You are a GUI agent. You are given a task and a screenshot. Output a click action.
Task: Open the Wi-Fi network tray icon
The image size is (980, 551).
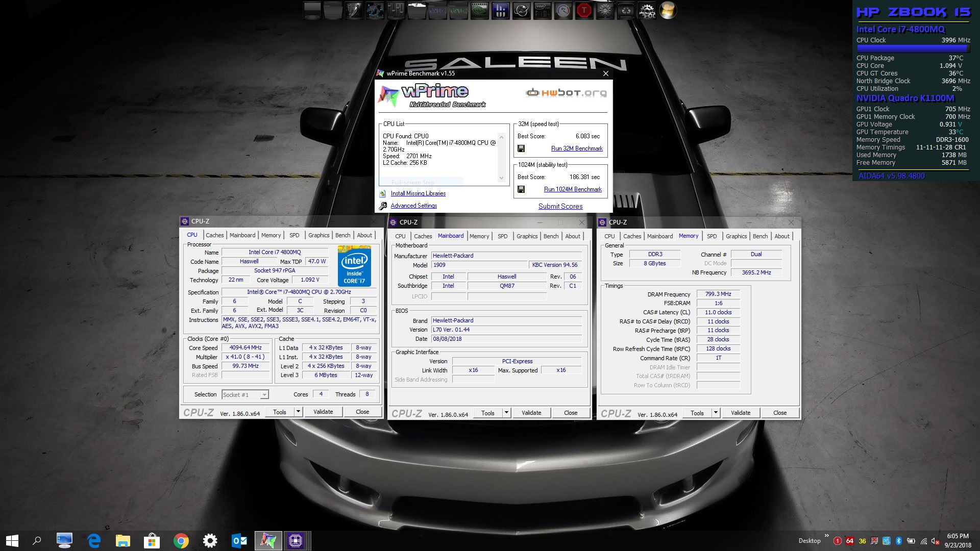pyautogui.click(x=924, y=541)
